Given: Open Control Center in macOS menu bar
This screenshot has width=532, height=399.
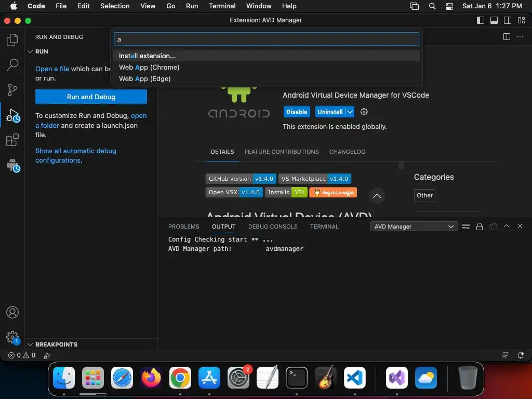Looking at the screenshot, I should pos(449,6).
